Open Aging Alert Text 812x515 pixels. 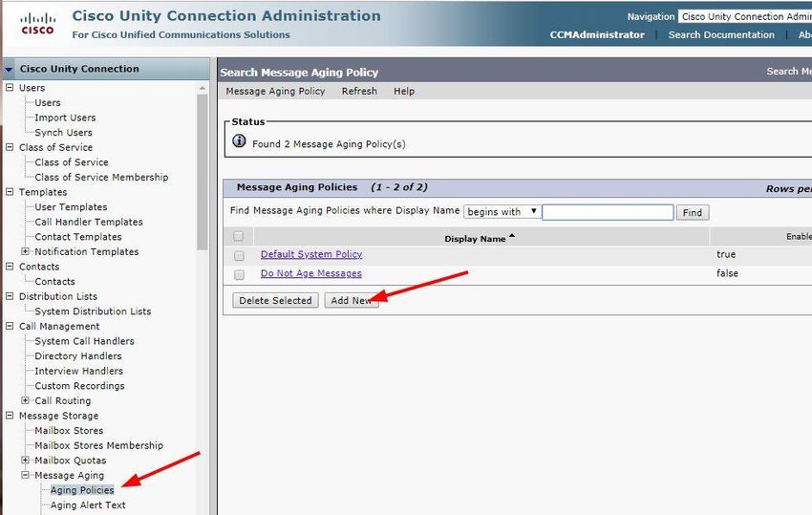tap(88, 505)
